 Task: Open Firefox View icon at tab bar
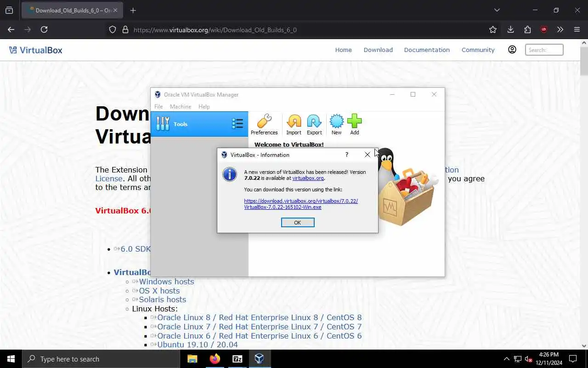9,10
